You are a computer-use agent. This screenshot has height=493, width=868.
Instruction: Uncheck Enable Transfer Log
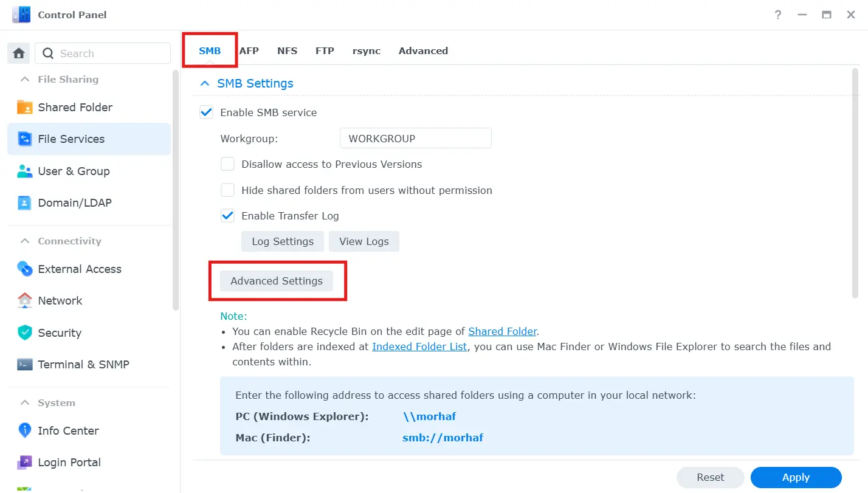227,215
